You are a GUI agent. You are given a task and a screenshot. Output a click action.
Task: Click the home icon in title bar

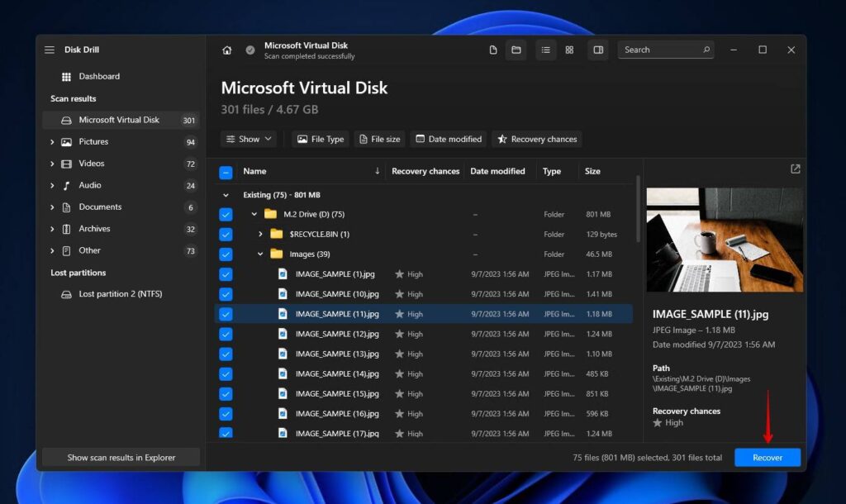coord(227,50)
